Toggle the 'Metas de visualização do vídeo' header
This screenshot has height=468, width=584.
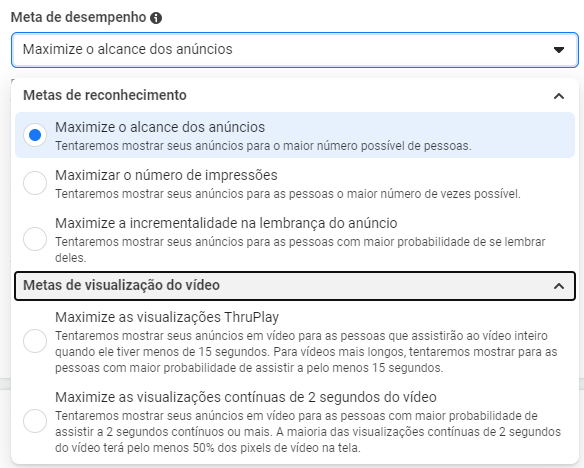coord(295,286)
